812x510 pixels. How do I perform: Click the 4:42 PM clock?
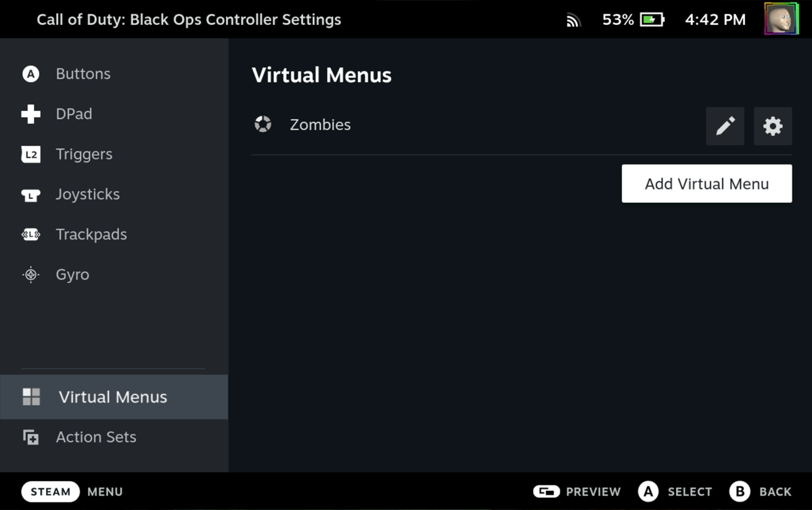[x=715, y=20]
